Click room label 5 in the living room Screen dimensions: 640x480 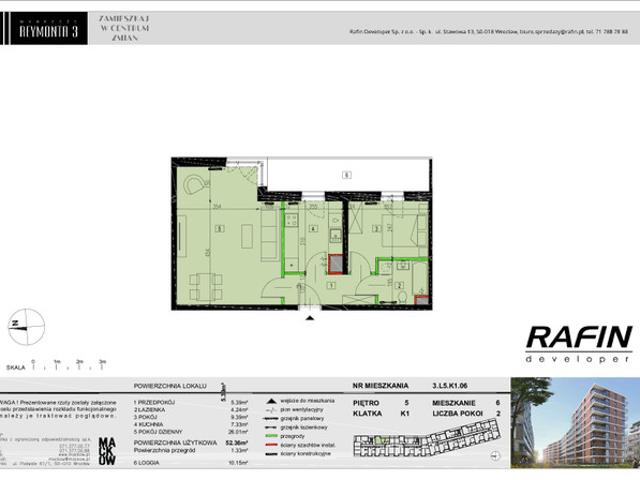click(x=220, y=229)
